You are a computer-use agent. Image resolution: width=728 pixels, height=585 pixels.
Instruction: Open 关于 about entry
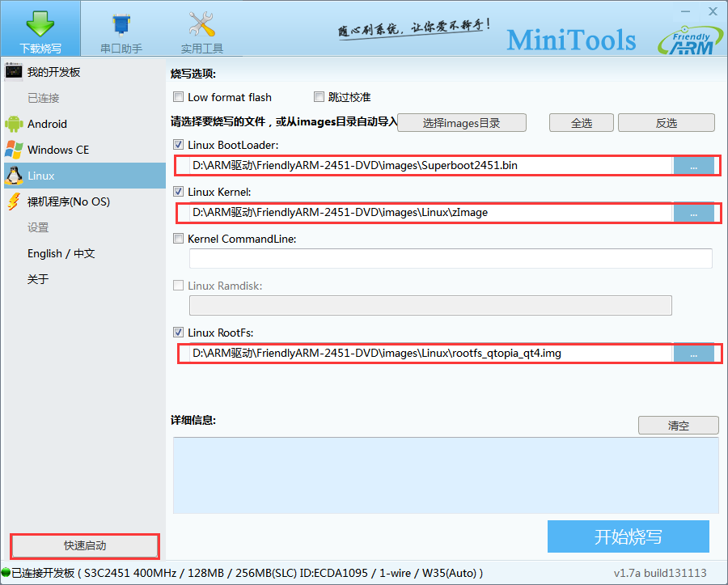(x=38, y=279)
